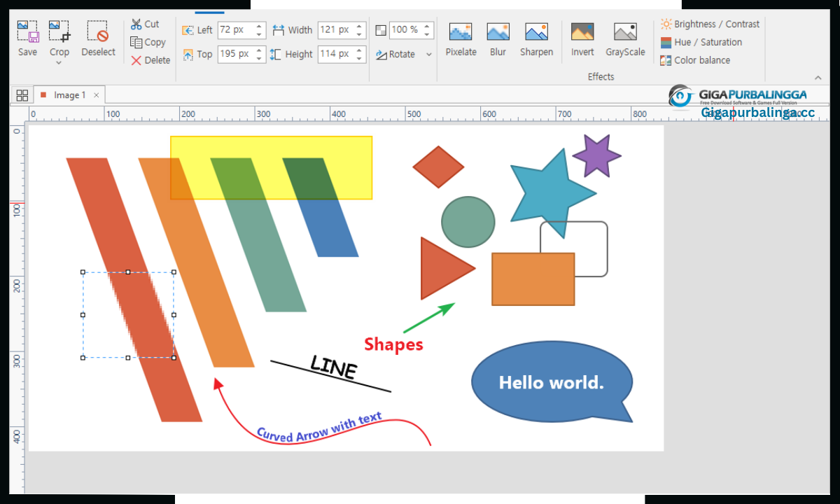Click the red Delete icon

pos(136,60)
